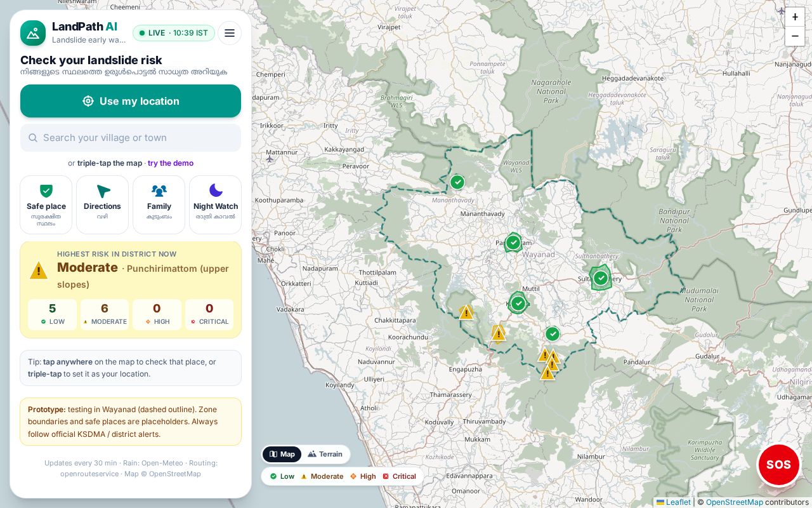The width and height of the screenshot is (812, 508).
Task: Click the LIVE 10:39 IST status pill
Action: pyautogui.click(x=174, y=33)
